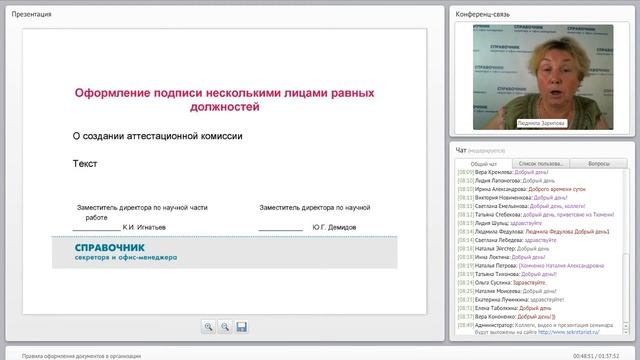The height and width of the screenshot is (360, 640).
Task: Click Светлана Емельянова's chat message
Action: [x=521, y=206]
